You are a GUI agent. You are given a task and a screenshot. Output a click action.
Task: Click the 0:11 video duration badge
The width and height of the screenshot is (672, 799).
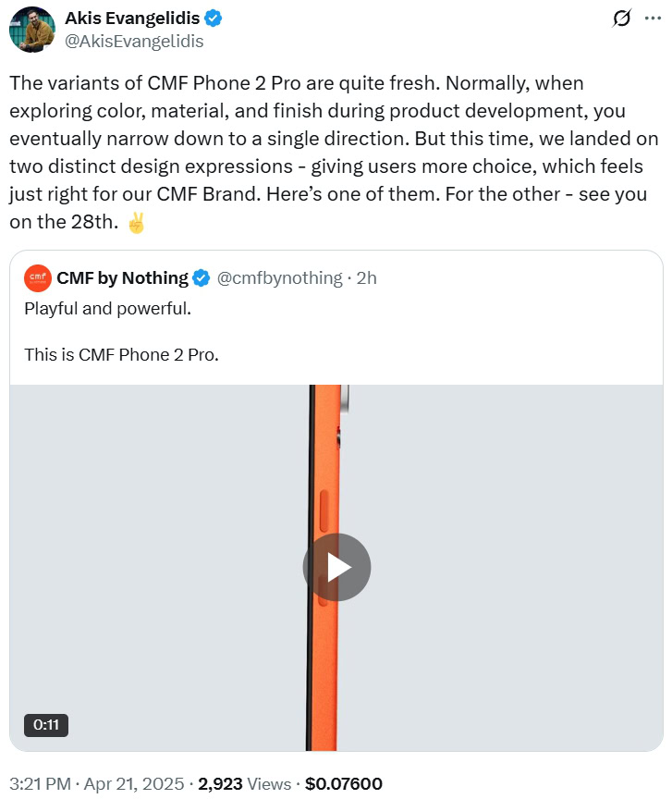pos(46,725)
